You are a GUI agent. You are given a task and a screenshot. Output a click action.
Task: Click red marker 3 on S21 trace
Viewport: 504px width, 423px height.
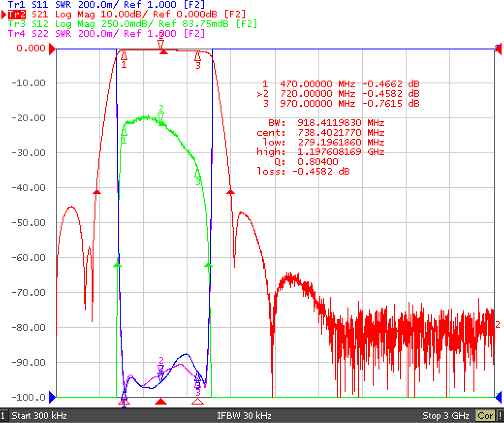pyautogui.click(x=198, y=57)
